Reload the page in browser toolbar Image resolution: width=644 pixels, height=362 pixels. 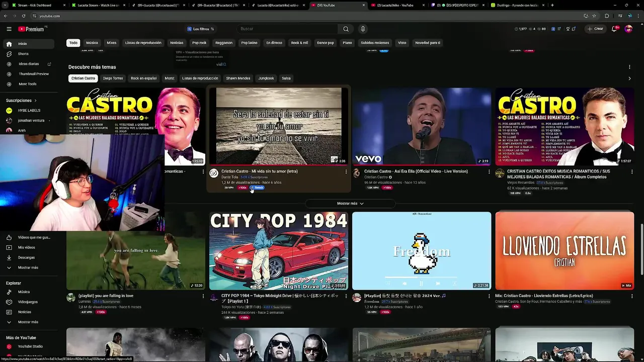(23, 16)
